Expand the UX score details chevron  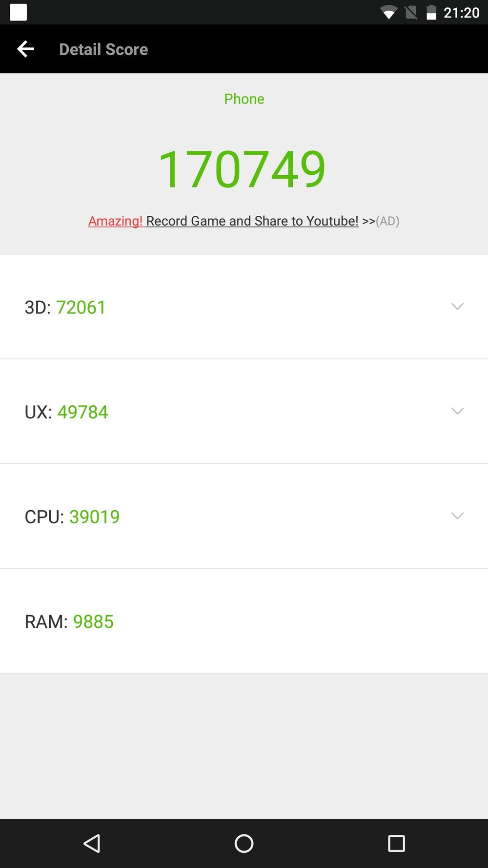pyautogui.click(x=457, y=411)
